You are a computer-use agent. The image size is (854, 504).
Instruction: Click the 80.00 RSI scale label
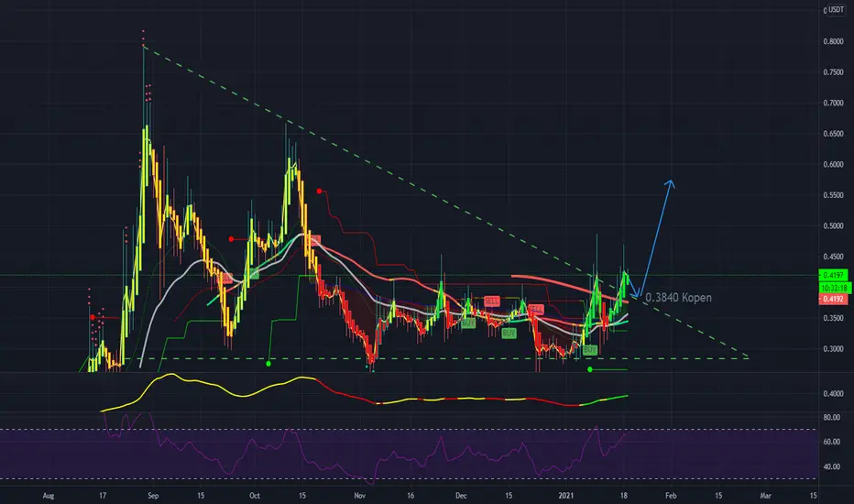click(x=832, y=417)
